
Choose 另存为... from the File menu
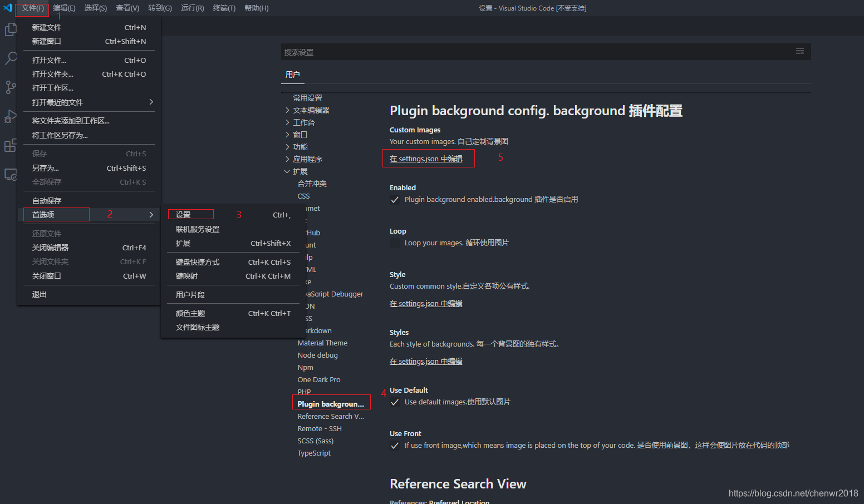89,168
